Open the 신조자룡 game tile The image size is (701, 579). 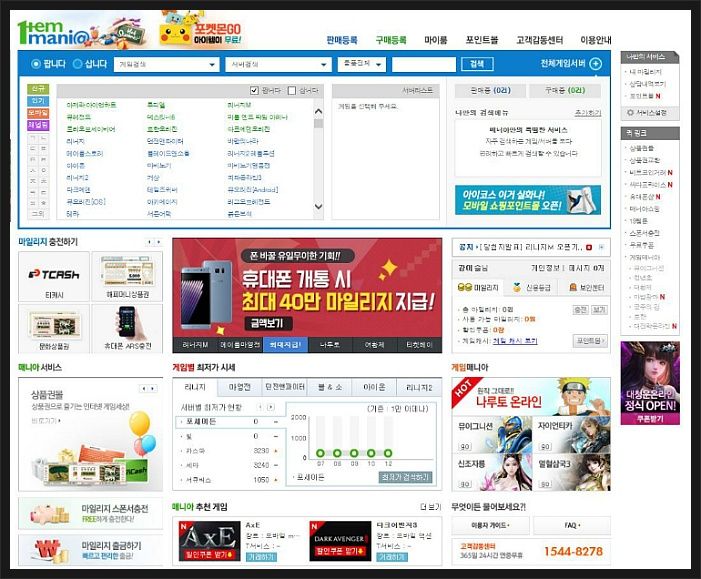(x=492, y=472)
